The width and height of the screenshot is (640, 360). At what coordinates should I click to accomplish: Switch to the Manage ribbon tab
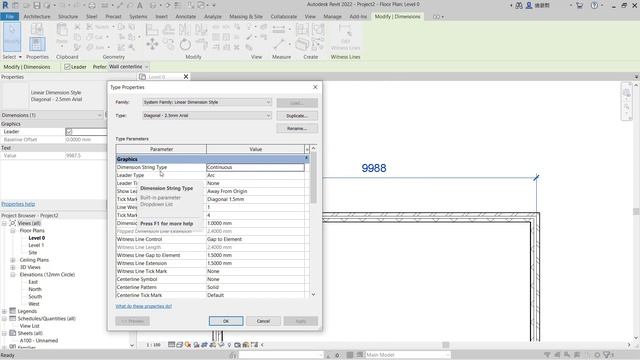[x=332, y=17]
